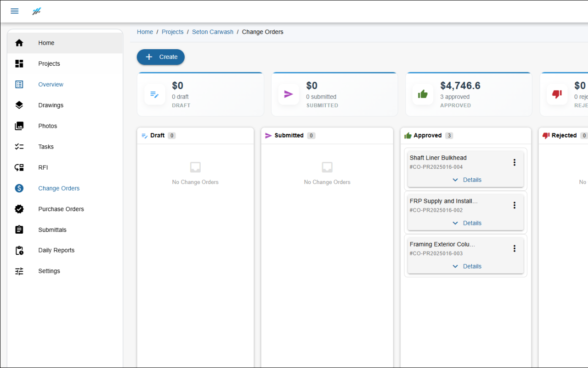Open the Daily Reports clipboard icon
588x368 pixels.
pyautogui.click(x=19, y=250)
